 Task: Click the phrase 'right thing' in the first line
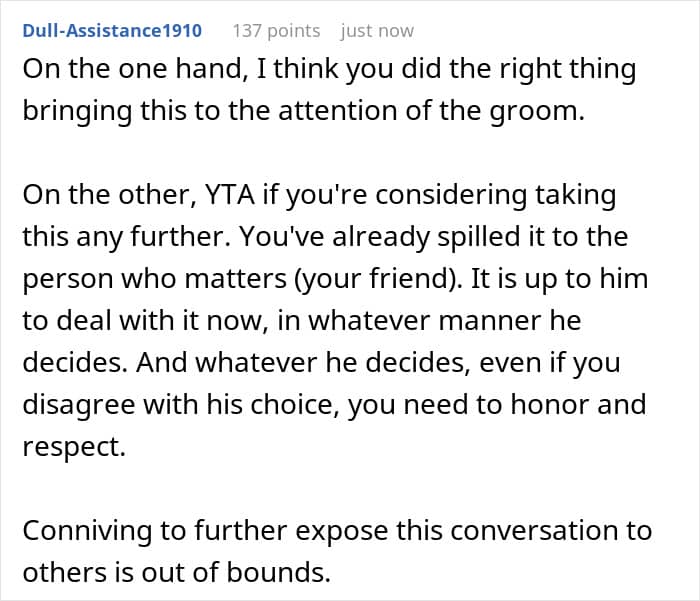coord(567,70)
